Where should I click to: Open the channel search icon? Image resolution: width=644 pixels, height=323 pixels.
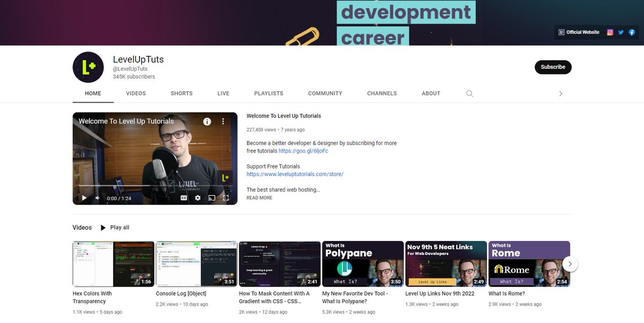click(x=470, y=93)
